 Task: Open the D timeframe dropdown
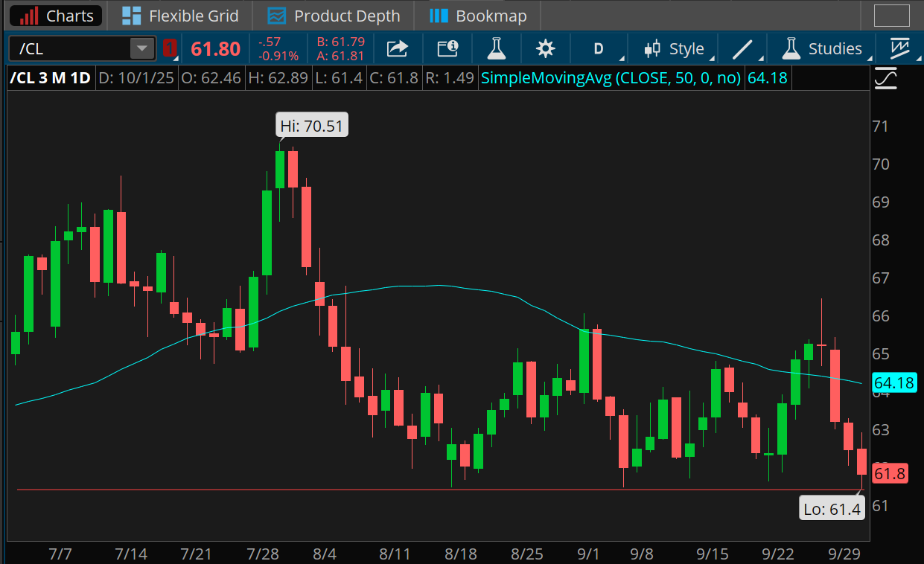[x=603, y=49]
